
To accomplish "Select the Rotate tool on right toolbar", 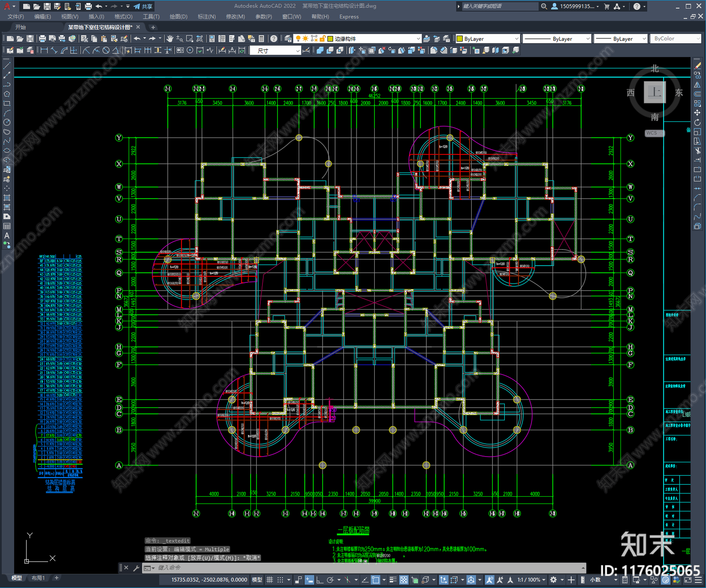I will pos(697,122).
